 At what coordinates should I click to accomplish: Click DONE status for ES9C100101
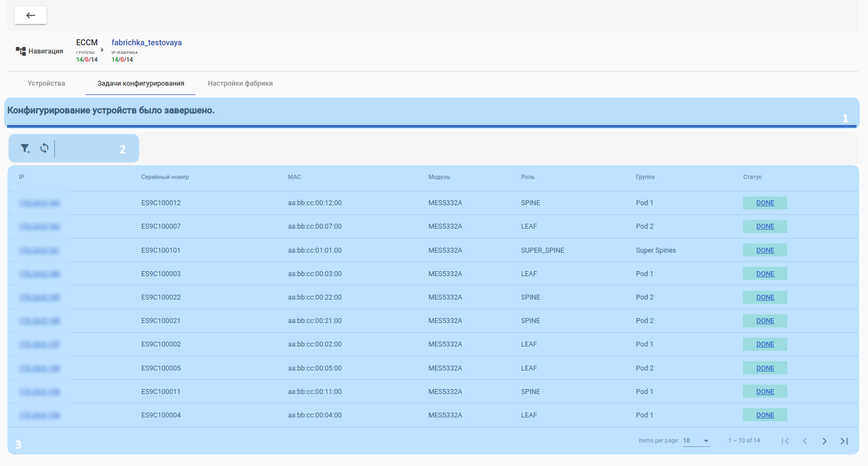click(x=765, y=250)
